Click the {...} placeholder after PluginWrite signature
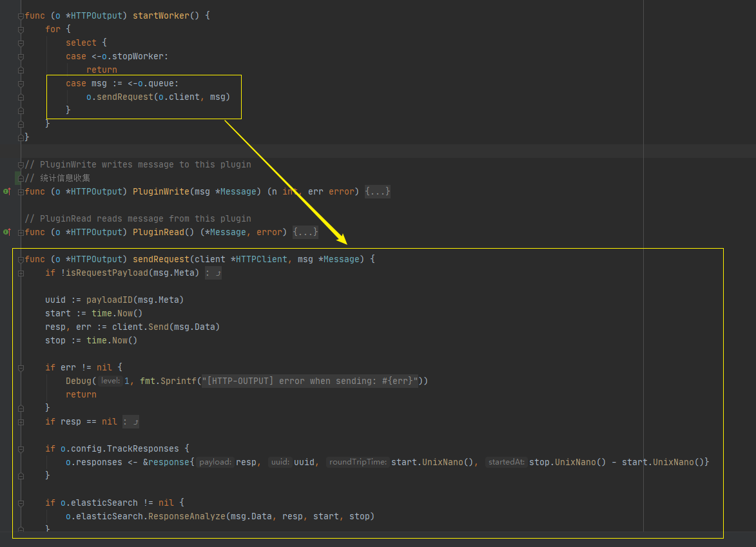 tap(378, 191)
